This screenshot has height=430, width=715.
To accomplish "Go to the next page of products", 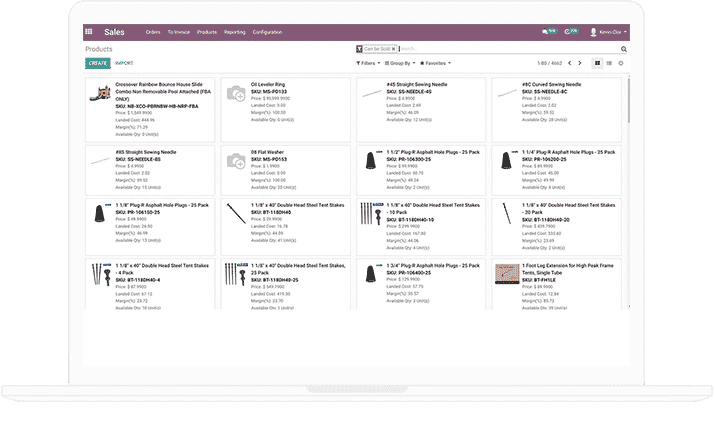I will click(x=582, y=63).
